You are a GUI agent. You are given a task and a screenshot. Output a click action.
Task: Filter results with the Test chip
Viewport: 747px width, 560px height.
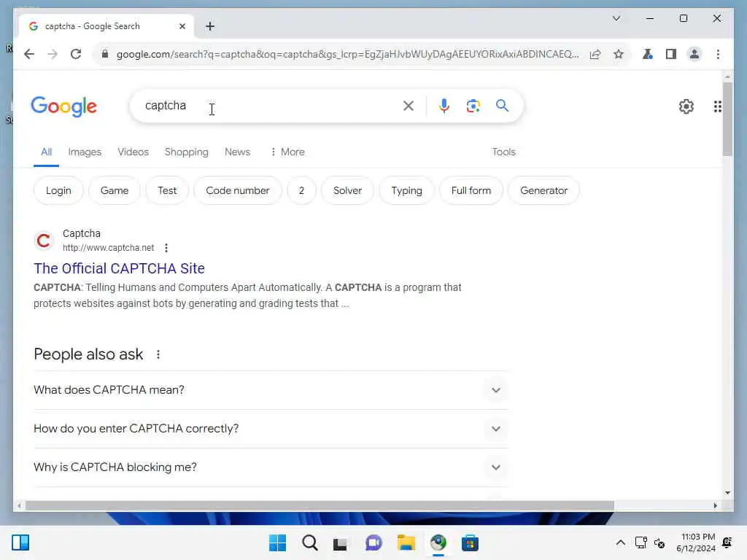(x=167, y=190)
